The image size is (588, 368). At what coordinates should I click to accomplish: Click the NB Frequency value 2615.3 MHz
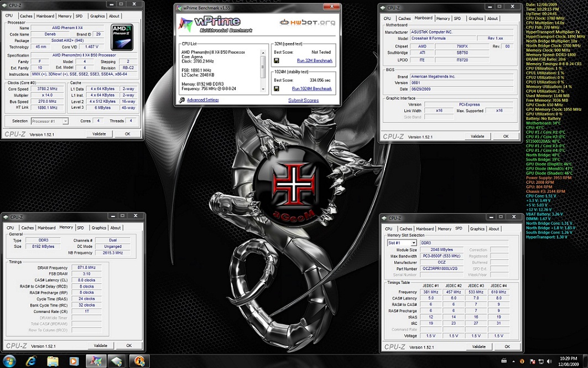(x=113, y=253)
